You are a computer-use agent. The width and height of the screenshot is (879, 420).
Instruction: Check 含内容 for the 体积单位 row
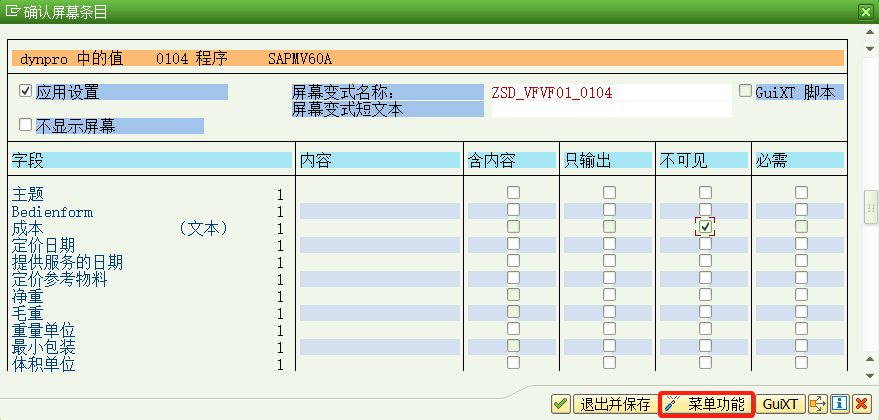point(513,362)
